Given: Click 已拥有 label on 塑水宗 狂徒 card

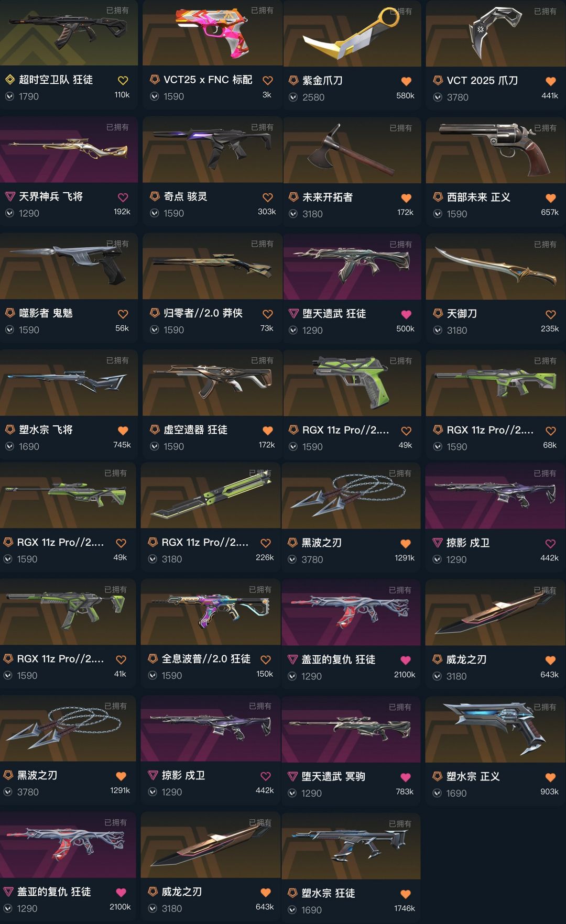Looking at the screenshot, I should coord(400,824).
